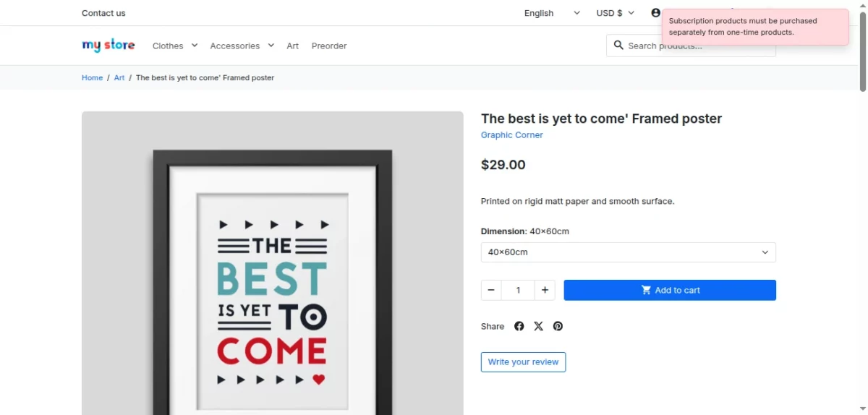Expand the Accessories menu
The width and height of the screenshot is (868, 415).
pos(242,46)
